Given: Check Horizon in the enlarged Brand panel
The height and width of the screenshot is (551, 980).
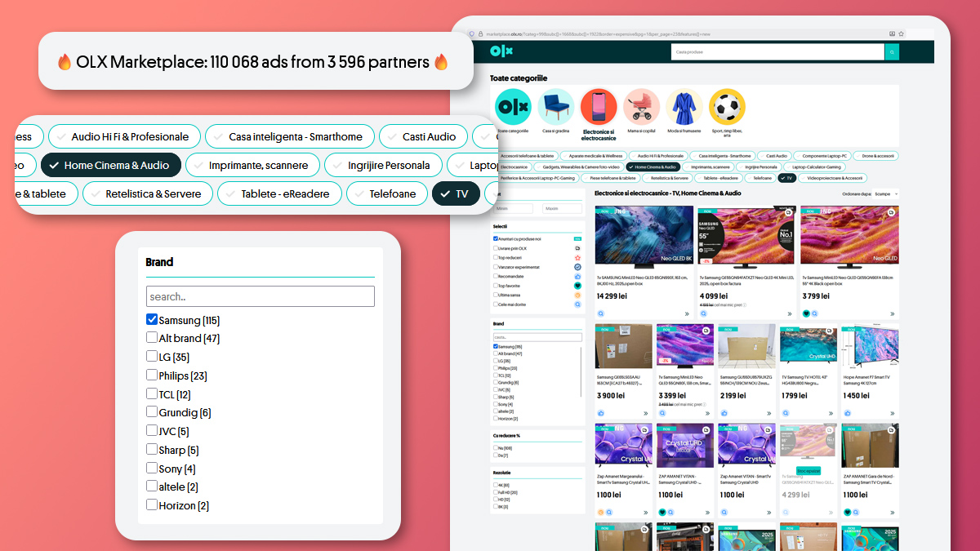Looking at the screenshot, I should pos(152,505).
